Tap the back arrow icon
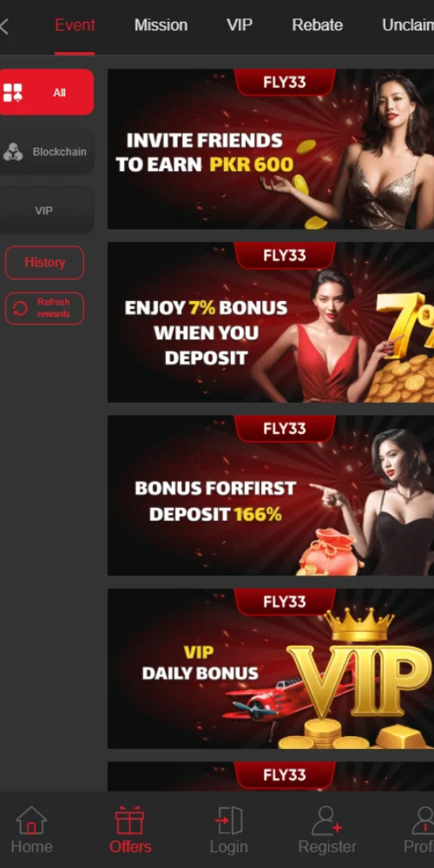 [x=4, y=25]
